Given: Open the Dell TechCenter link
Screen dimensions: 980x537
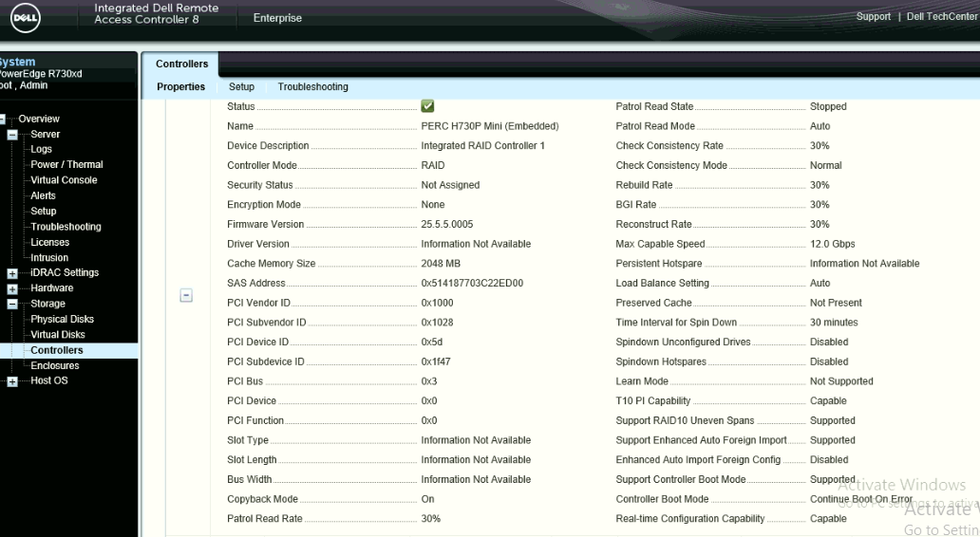Looking at the screenshot, I should coord(942,16).
